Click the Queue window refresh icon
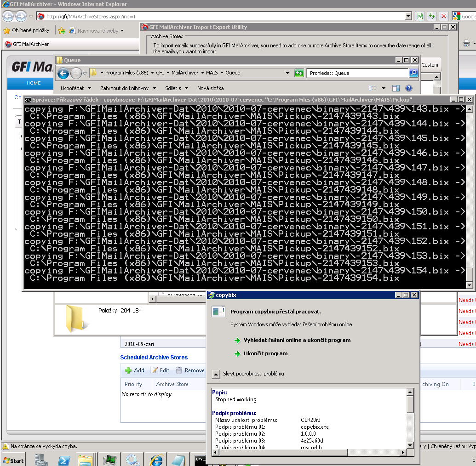Image resolution: width=476 pixels, height=466 pixels. pyautogui.click(x=299, y=73)
